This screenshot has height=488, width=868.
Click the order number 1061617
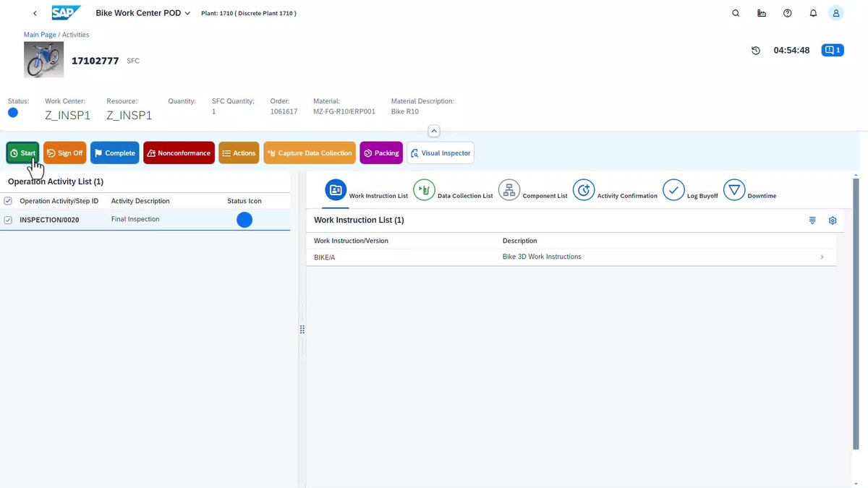tap(284, 112)
